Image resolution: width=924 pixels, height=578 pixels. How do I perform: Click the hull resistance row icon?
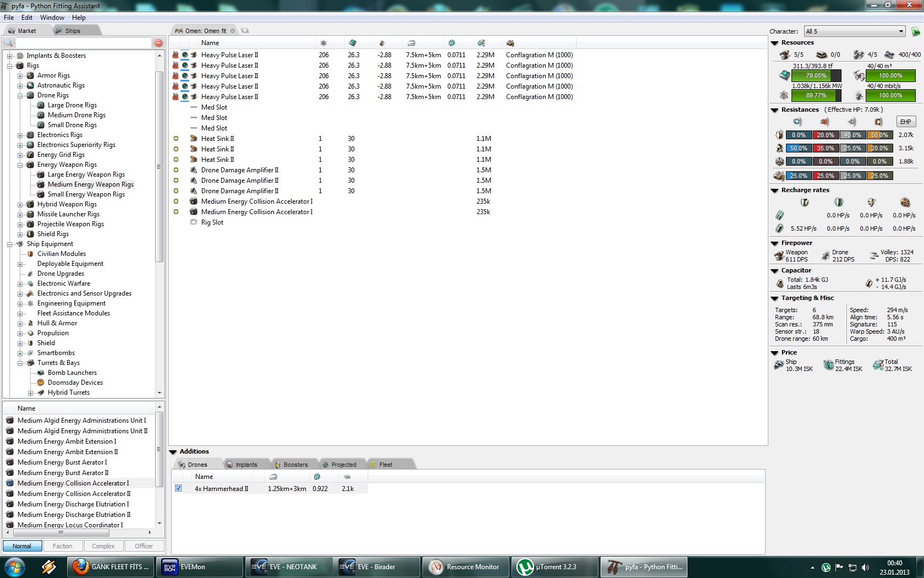pyautogui.click(x=779, y=161)
